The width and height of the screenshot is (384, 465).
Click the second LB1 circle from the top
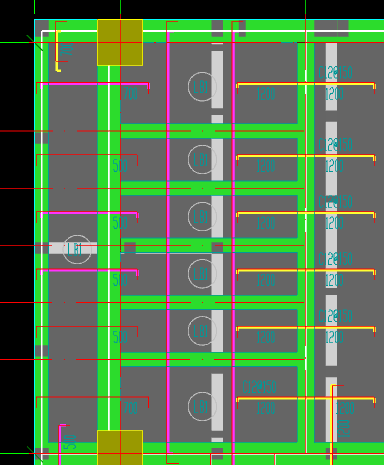tap(202, 160)
